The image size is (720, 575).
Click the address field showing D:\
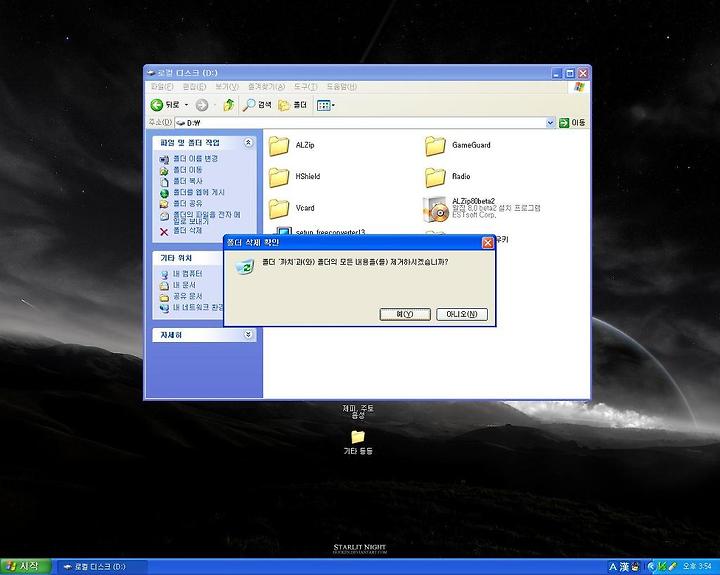pos(360,123)
